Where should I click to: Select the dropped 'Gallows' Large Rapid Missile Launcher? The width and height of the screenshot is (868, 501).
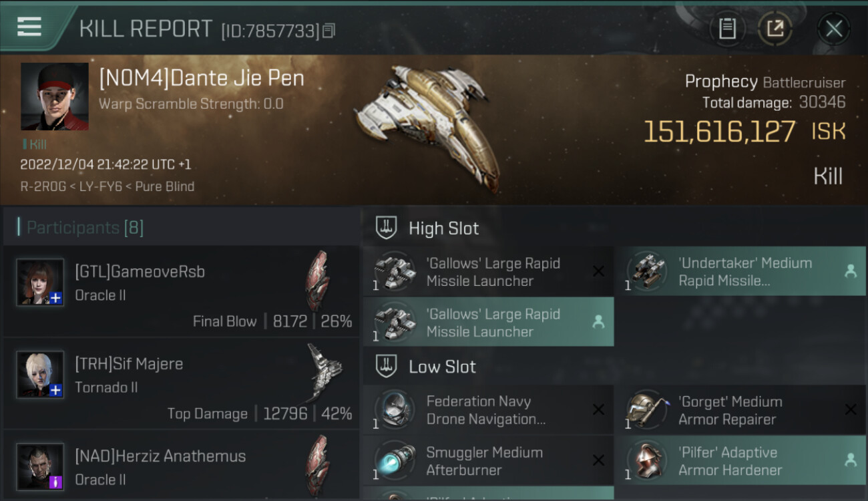[488, 322]
